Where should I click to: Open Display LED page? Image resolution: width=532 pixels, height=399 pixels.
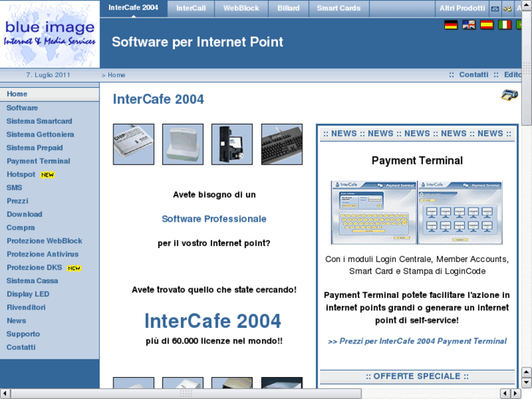pos(28,294)
